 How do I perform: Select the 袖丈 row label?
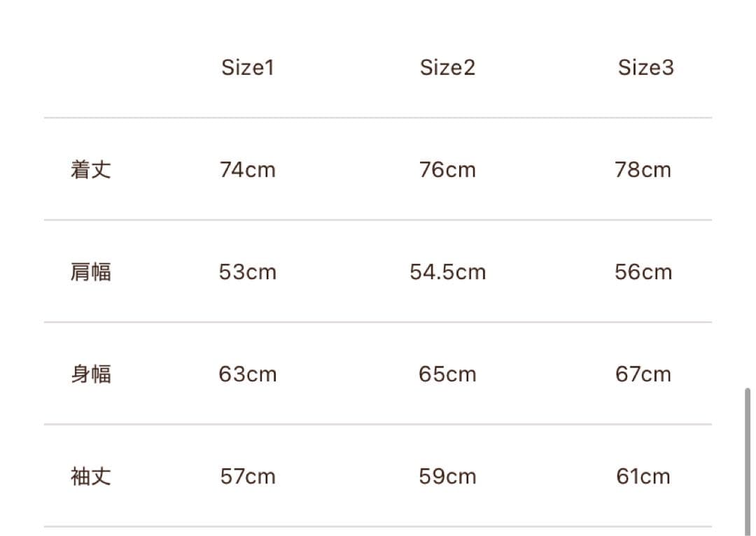pyautogui.click(x=91, y=477)
